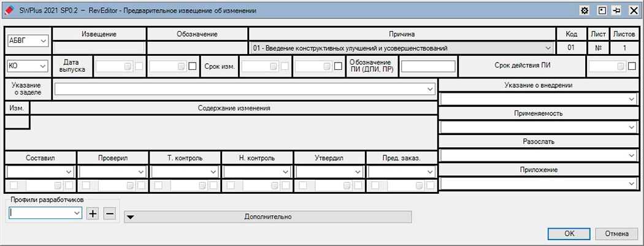Click the SWPlus eraser app icon in the title bar
Screen dimensions: 644x246
pos(9,10)
